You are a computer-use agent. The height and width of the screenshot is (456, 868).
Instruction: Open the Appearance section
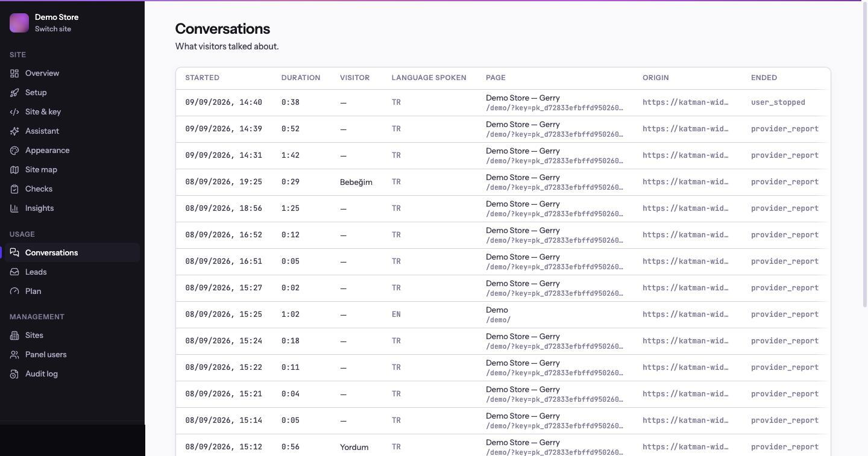(72, 151)
